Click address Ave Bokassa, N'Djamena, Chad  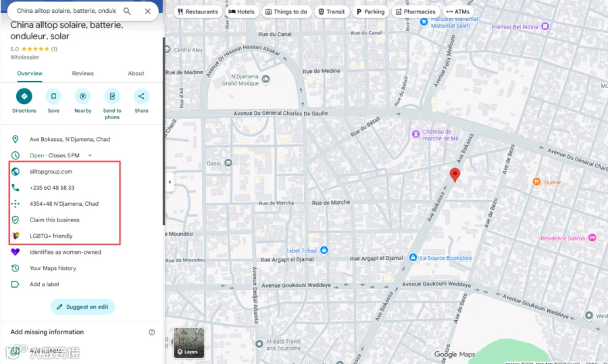(70, 139)
